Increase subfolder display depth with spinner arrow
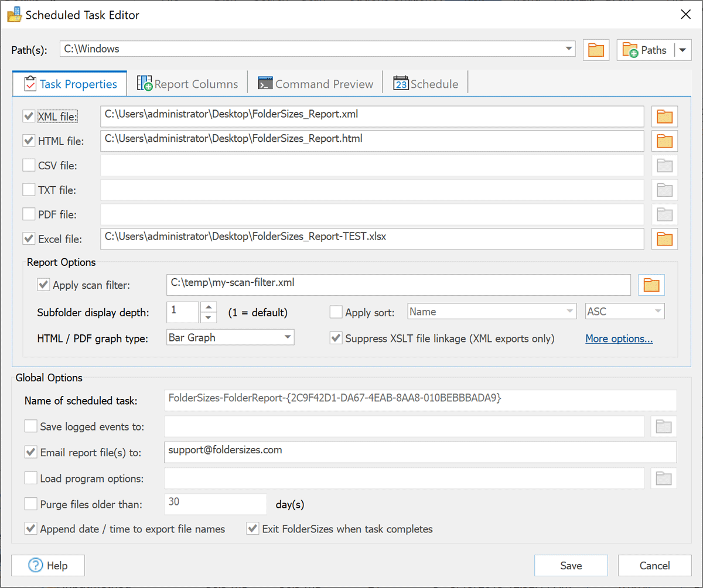 click(x=209, y=307)
